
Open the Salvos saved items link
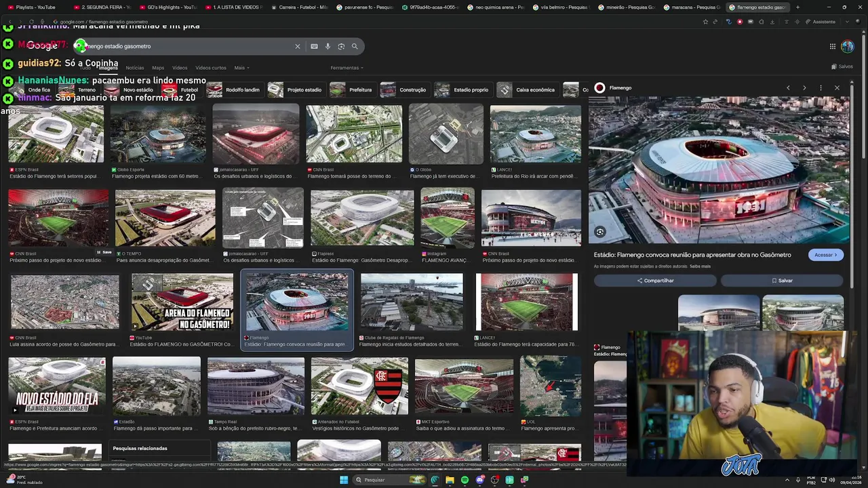[x=842, y=66]
